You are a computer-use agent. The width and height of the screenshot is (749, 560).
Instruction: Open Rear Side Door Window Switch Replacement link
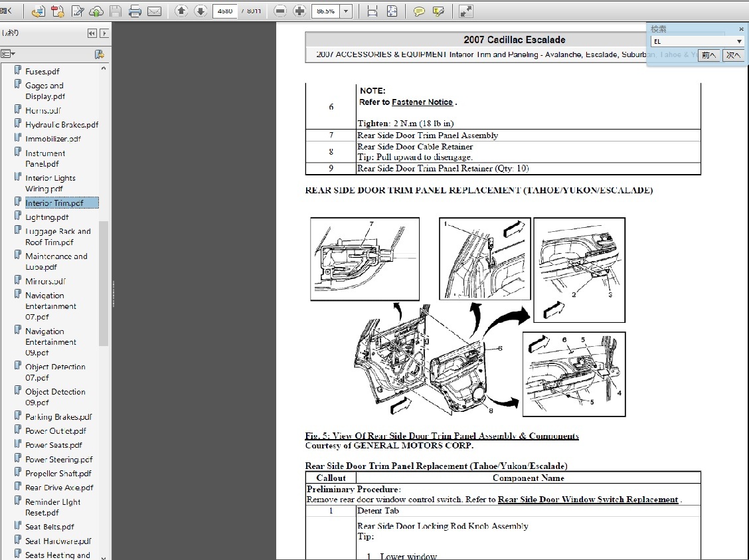coord(588,500)
